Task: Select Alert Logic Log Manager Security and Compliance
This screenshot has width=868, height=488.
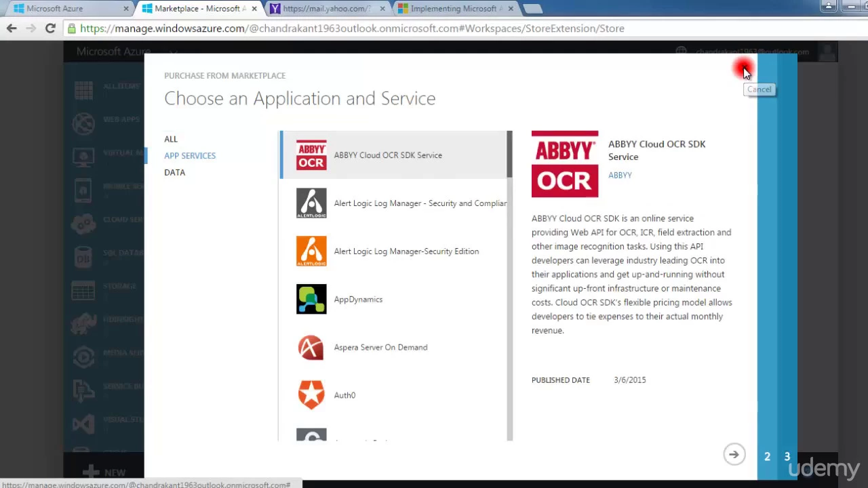Action: pos(420,203)
